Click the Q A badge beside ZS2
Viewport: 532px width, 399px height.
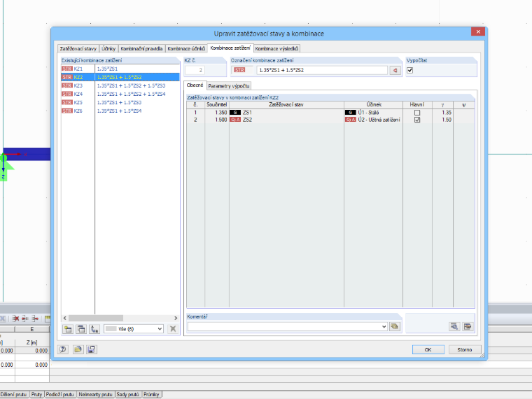pyautogui.click(x=235, y=120)
